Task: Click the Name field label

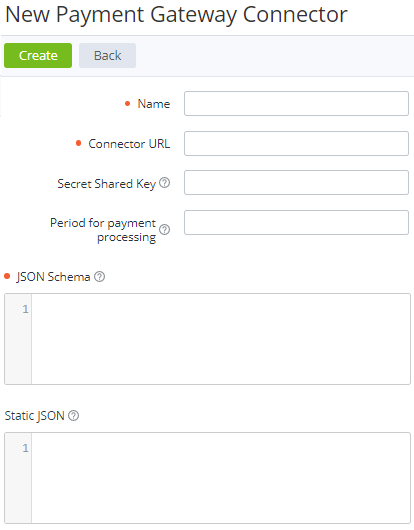Action: [154, 104]
